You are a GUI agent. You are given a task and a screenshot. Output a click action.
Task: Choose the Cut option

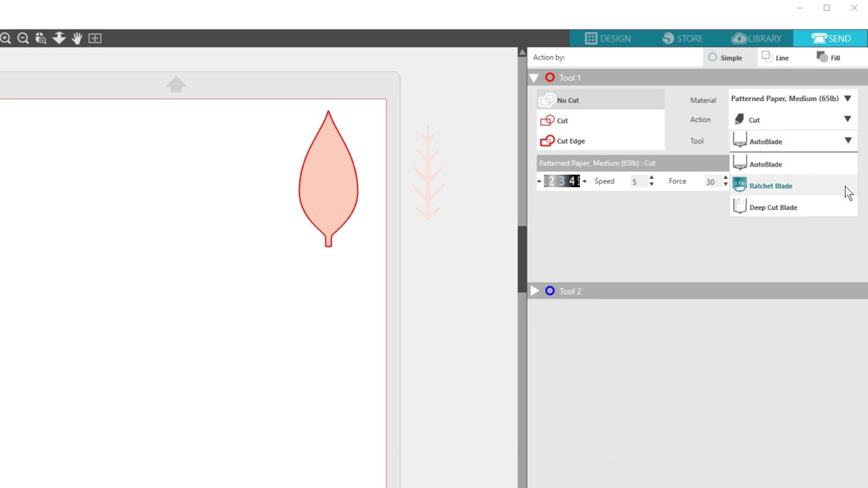tap(601, 121)
